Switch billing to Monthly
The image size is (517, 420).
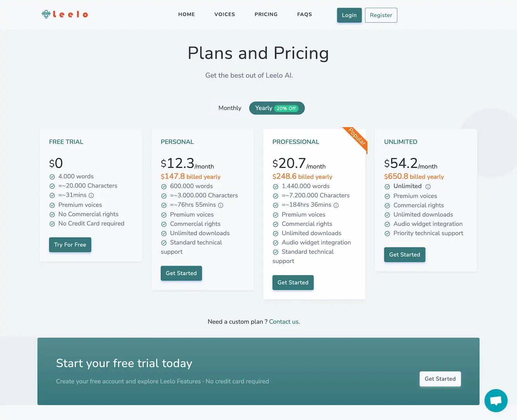click(230, 108)
